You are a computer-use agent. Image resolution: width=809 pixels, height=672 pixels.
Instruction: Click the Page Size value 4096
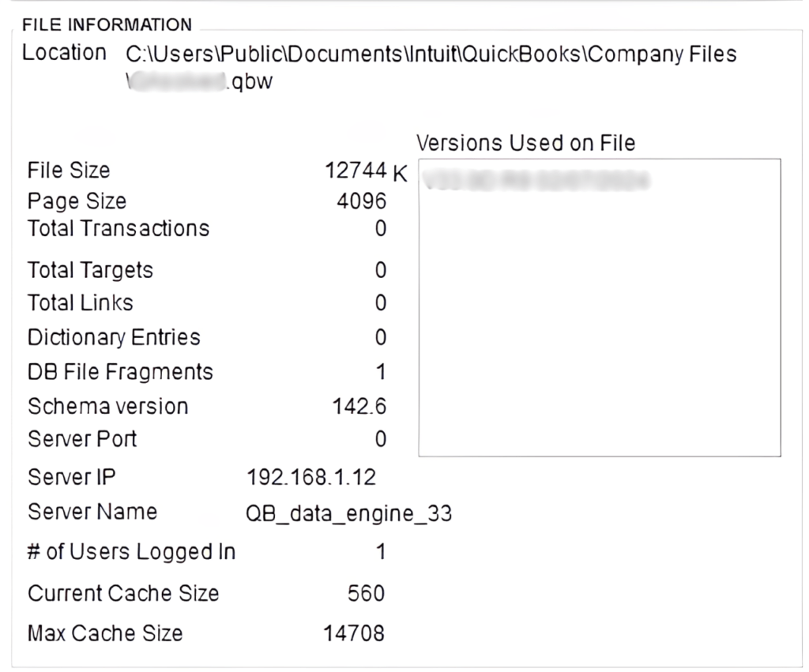point(363,201)
